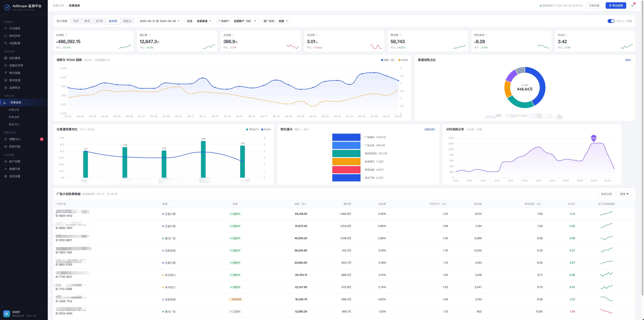Open the 筛选 dropdown above the table
The image size is (644, 320).
[624, 194]
